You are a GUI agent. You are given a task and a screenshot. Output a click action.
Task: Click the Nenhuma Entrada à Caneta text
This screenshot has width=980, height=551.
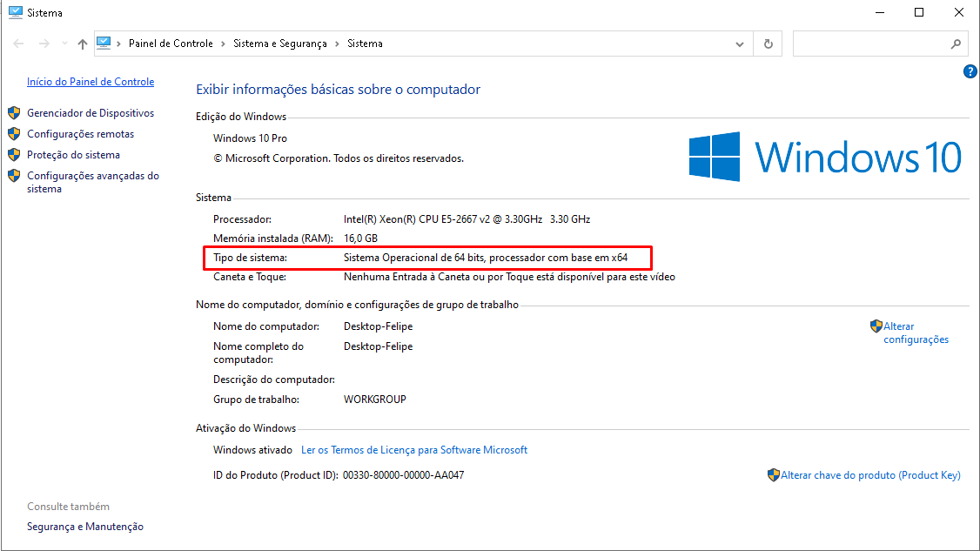click(509, 277)
